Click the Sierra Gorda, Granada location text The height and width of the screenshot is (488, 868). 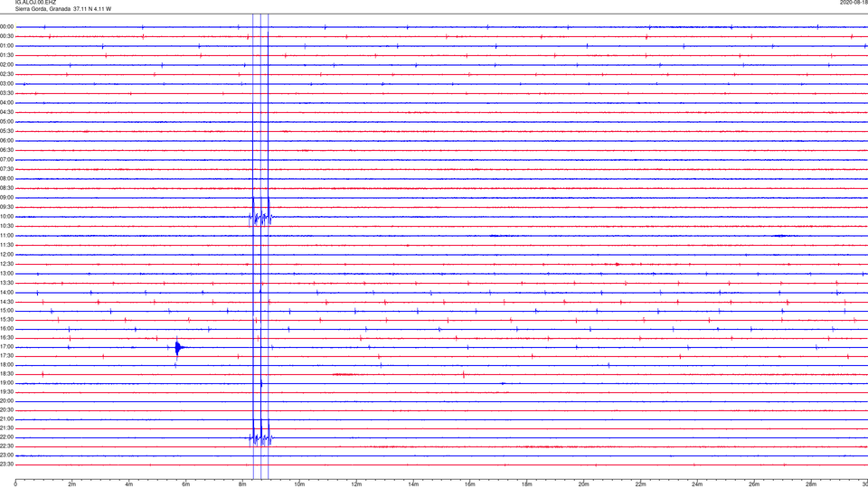42,9
